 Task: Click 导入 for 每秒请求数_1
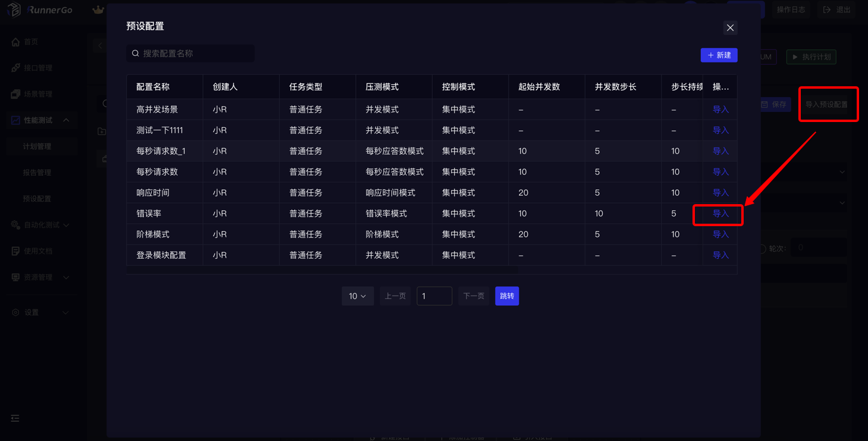pos(720,151)
